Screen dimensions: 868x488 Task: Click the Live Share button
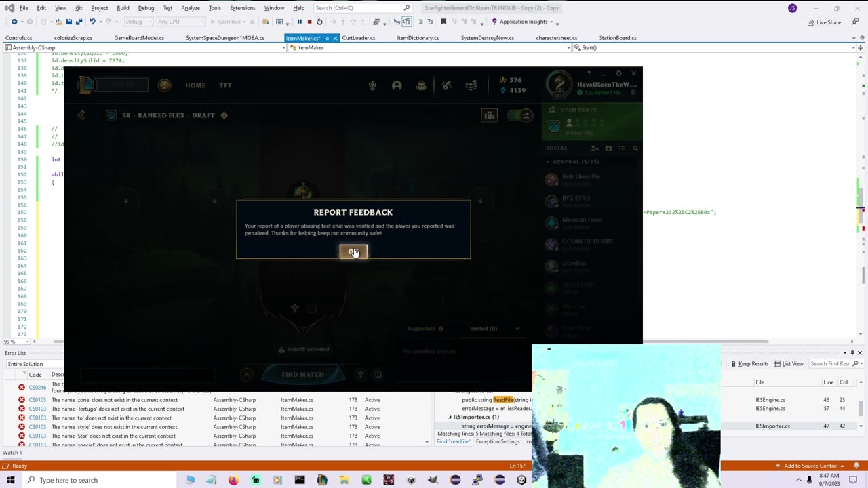824,22
